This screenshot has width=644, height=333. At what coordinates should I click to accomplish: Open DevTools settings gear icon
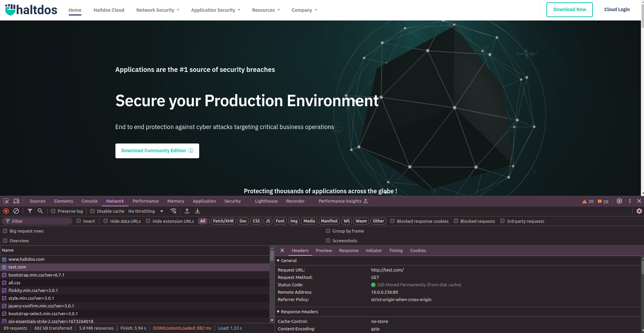click(619, 201)
